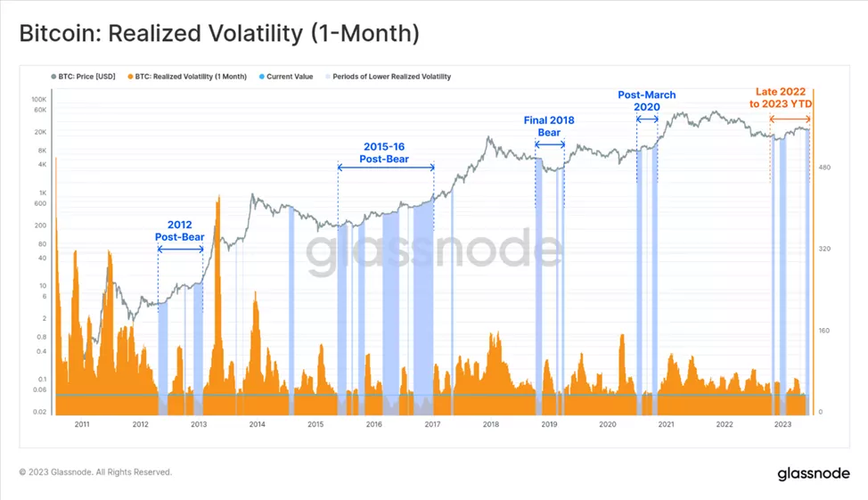
Task: Toggle the BTC: Realized Volatility legend dot
Action: pyautogui.click(x=131, y=77)
